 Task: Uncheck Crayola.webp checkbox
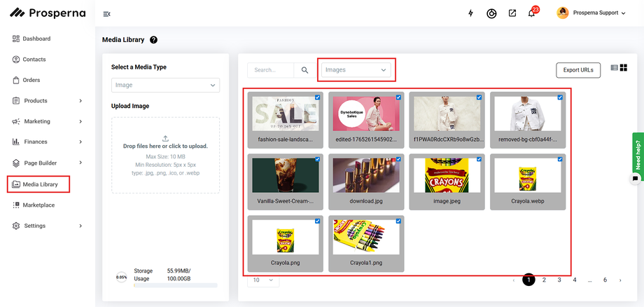point(560,159)
